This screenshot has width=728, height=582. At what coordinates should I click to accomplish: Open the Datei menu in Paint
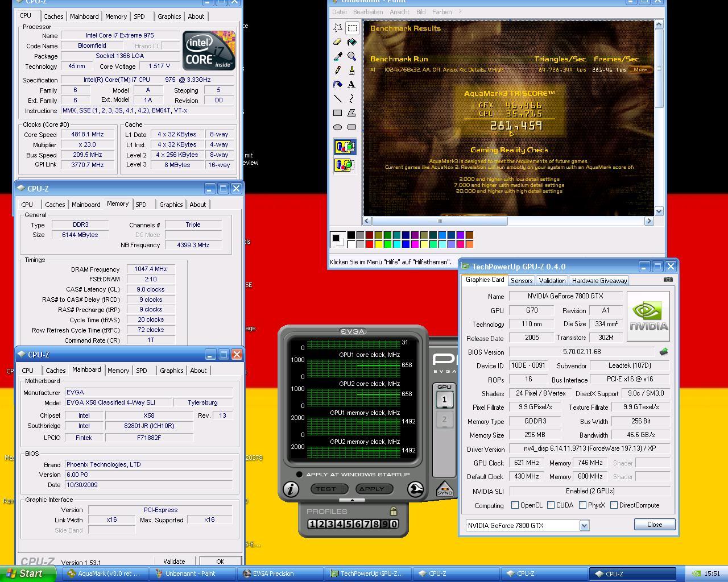(x=339, y=12)
